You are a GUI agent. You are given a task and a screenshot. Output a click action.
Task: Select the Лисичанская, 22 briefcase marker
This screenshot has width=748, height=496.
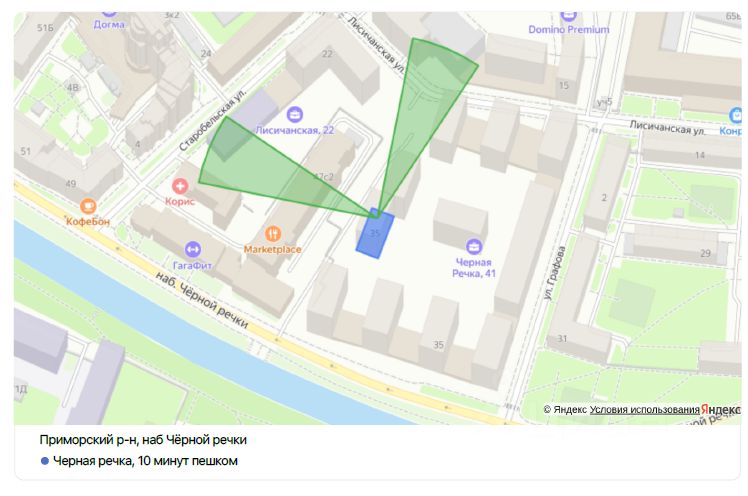pyautogui.click(x=293, y=114)
